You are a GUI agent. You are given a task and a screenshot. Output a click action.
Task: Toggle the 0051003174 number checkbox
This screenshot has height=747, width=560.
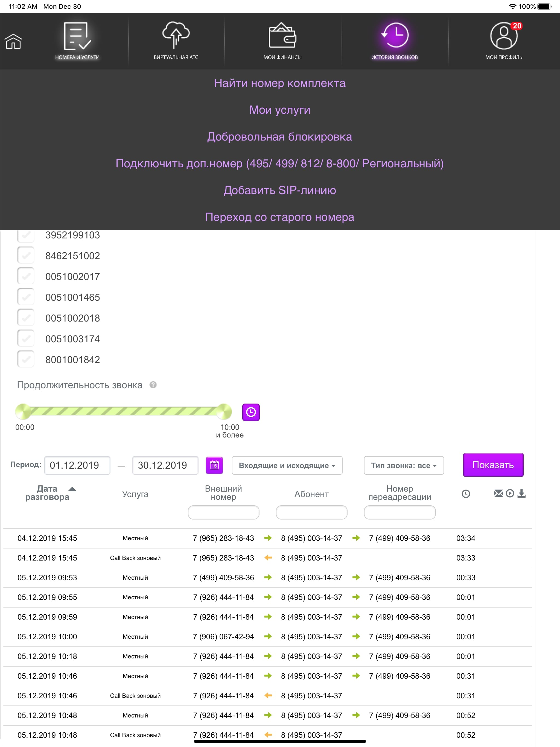click(x=26, y=339)
